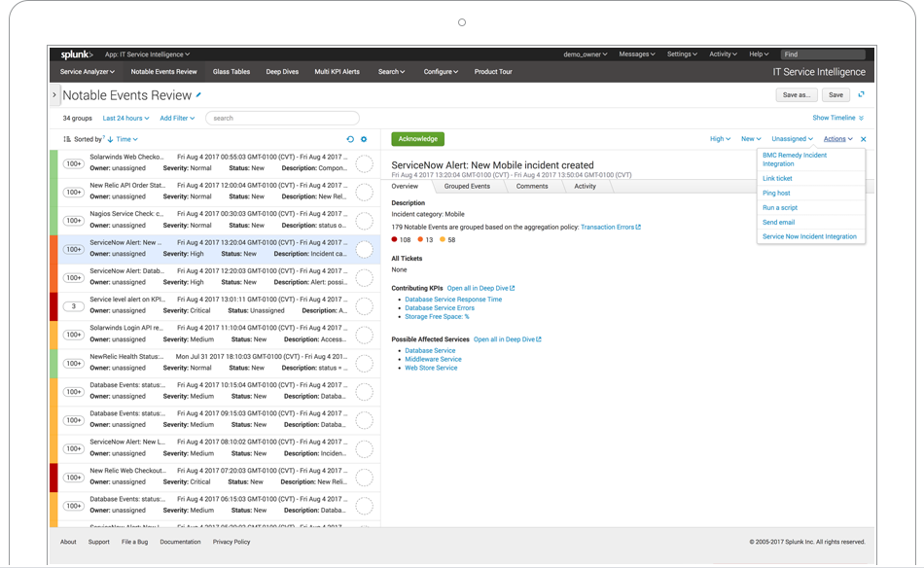
Task: Choose Link ticket action
Action: [x=811, y=179]
